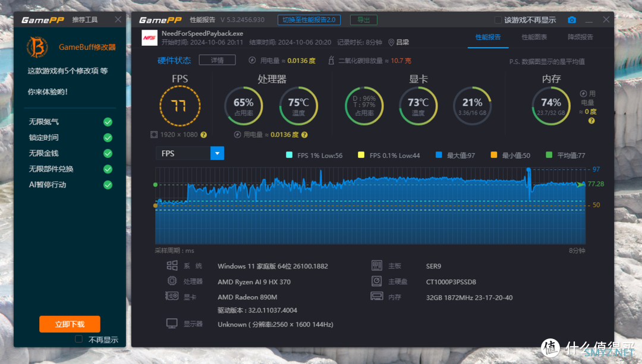The image size is (642, 364).
Task: Click the 切换至性能报告2.0 button
Action: click(309, 20)
